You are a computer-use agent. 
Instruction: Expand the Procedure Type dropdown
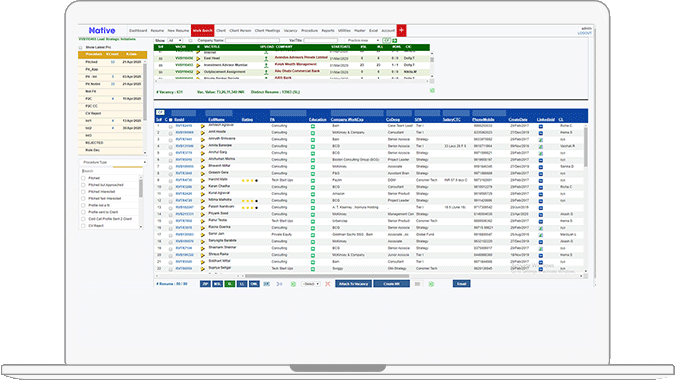[113, 162]
